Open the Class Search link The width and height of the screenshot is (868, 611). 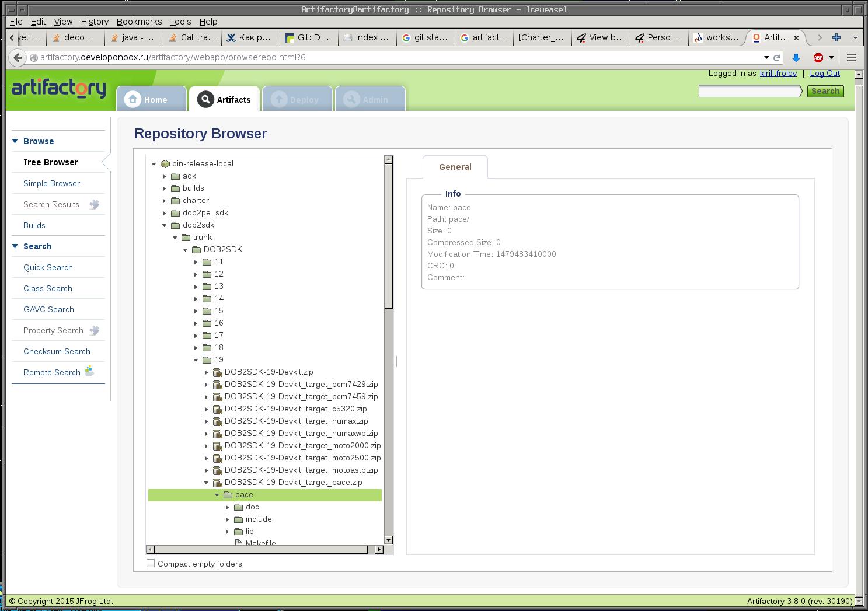[x=48, y=288]
